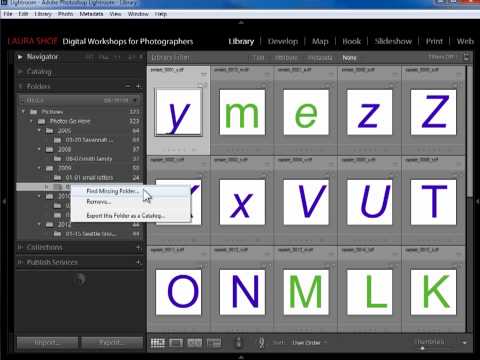Select the Attribute filter in Library Filter
Screen dimensions: 480x360
pyautogui.click(x=286, y=57)
